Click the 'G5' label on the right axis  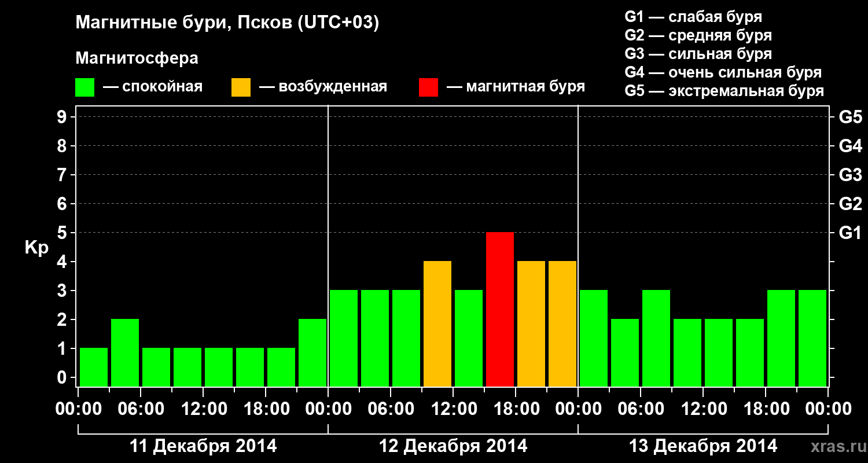point(850,117)
